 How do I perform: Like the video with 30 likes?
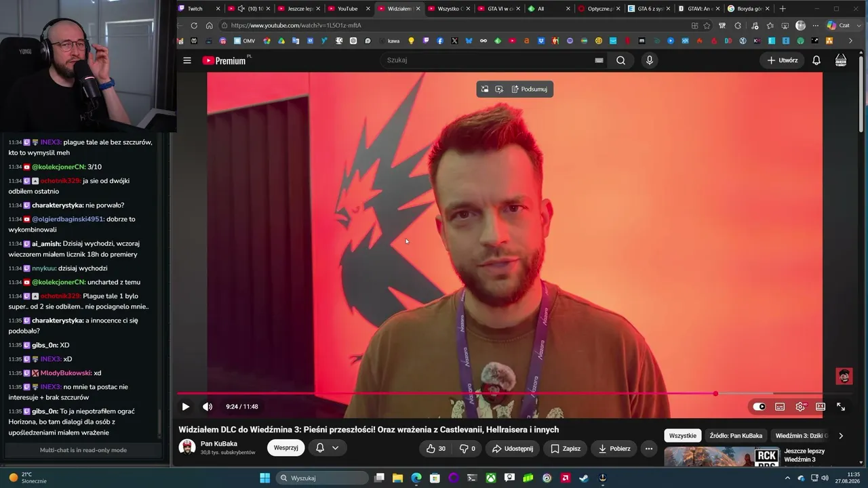[x=435, y=449]
